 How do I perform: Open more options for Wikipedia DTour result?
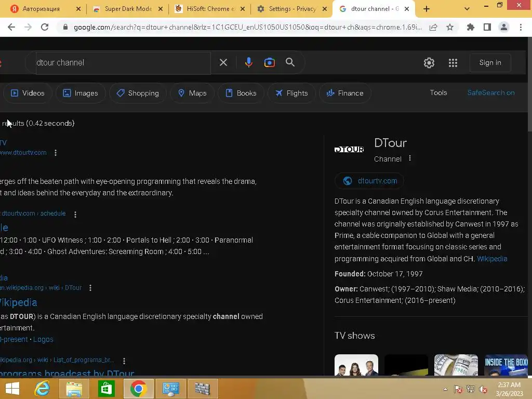point(90,288)
